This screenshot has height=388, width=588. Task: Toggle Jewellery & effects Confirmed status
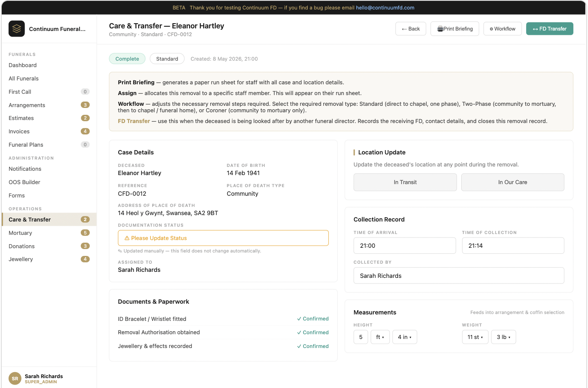click(x=313, y=346)
